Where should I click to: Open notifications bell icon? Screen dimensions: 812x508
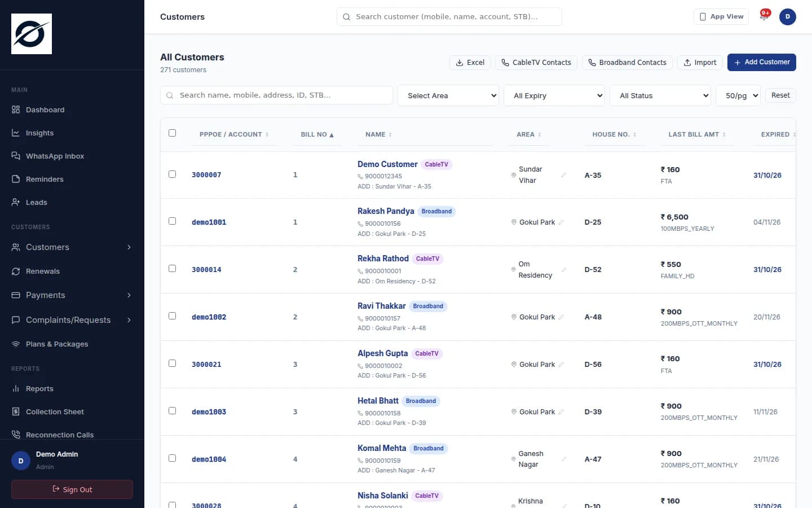pos(764,16)
